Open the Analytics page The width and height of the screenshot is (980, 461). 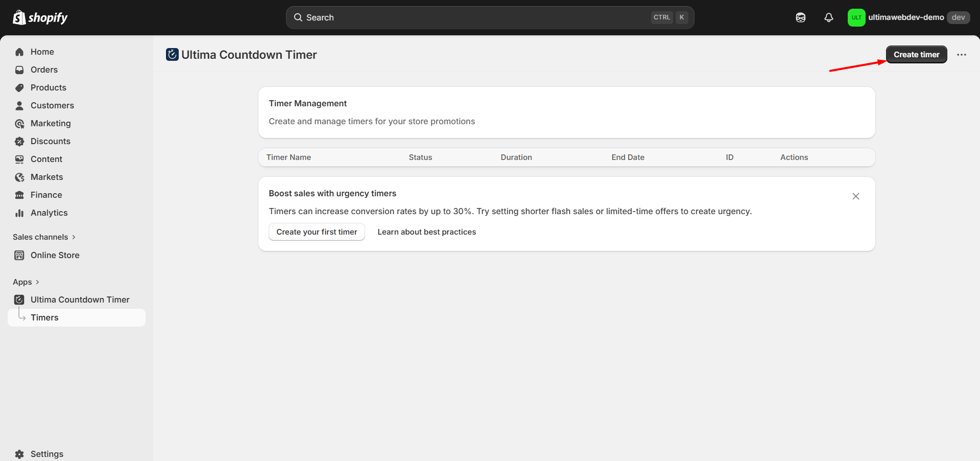tap(77, 213)
